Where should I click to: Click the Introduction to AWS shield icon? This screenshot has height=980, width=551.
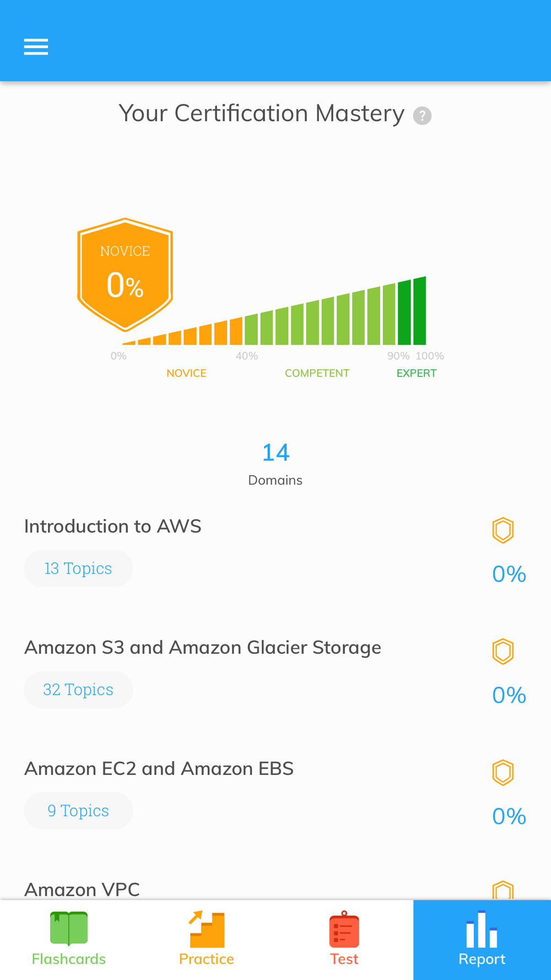503,530
